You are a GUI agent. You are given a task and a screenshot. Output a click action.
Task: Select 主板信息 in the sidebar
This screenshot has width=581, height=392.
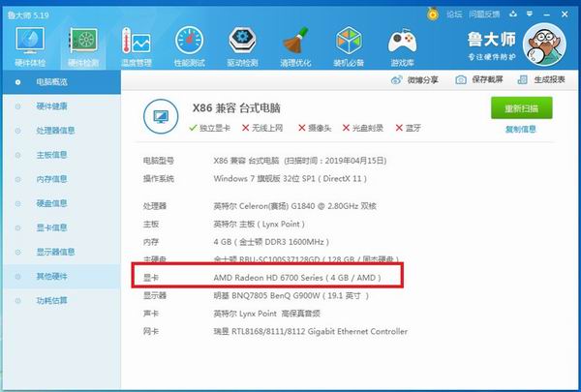tap(62, 155)
